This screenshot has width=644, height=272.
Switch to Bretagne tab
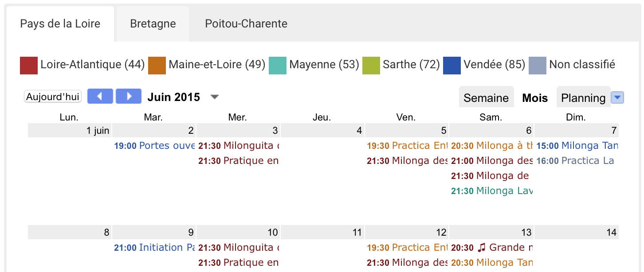[x=153, y=24]
